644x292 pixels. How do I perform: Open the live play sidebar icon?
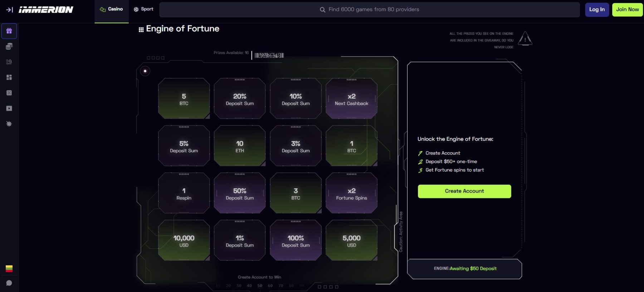tap(9, 108)
